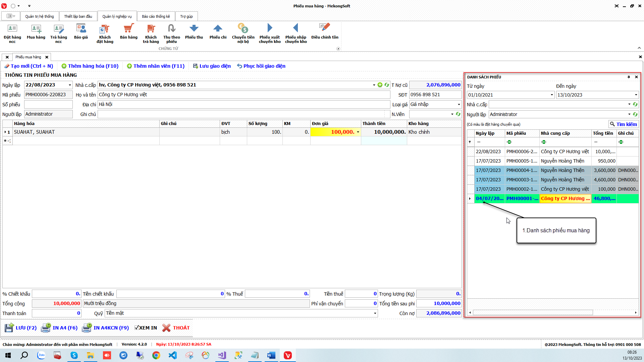This screenshot has width=644, height=362.
Task: Open the Loại giá dropdown
Action: click(x=459, y=105)
